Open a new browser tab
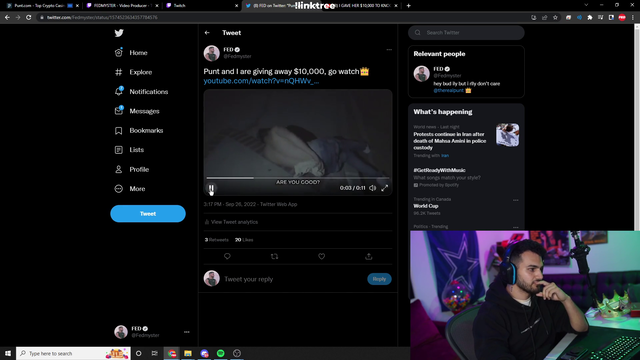 [x=409, y=6]
